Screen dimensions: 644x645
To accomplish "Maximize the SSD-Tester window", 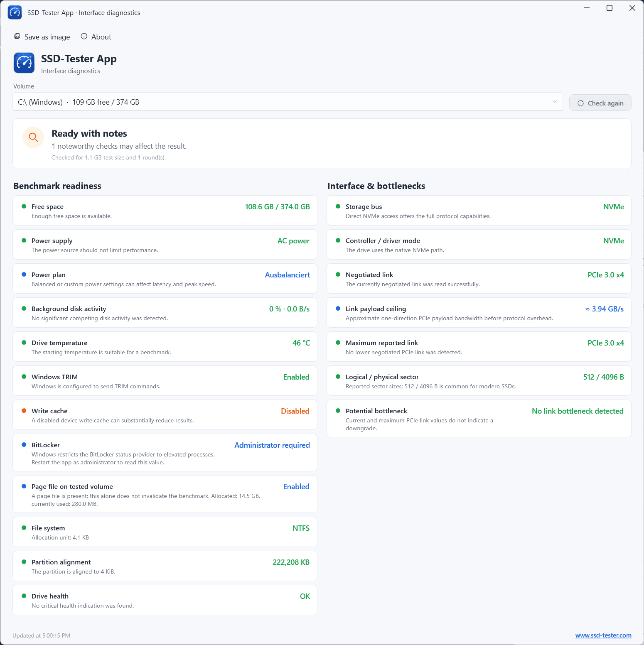I will pyautogui.click(x=610, y=8).
